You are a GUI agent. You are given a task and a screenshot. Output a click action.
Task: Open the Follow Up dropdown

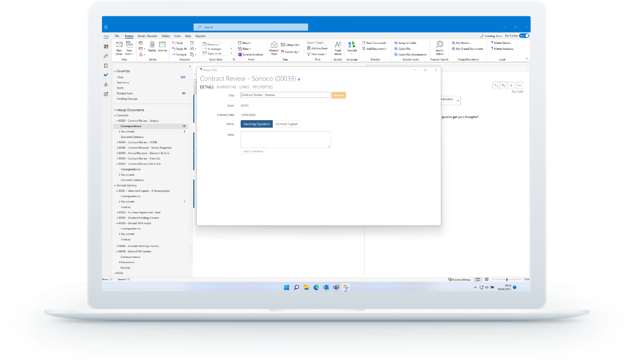click(290, 52)
